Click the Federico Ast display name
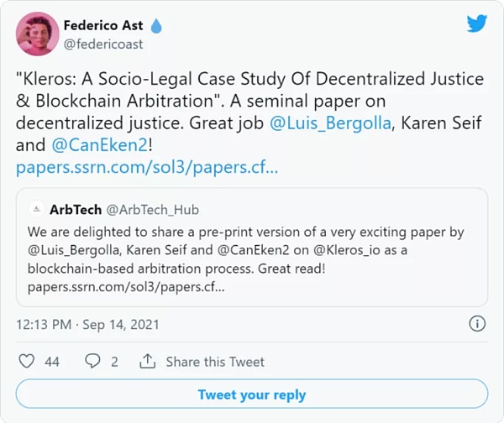Screen dimensions: 504x423 pyautogui.click(x=103, y=25)
